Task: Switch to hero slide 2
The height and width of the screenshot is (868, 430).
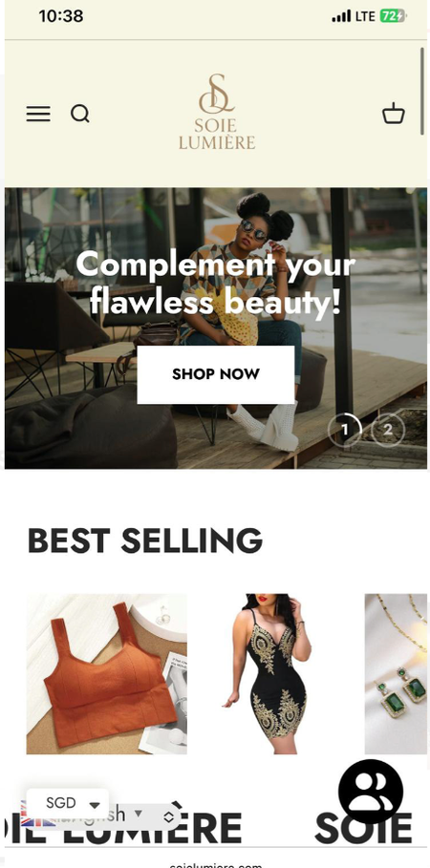Action: pos(388,430)
